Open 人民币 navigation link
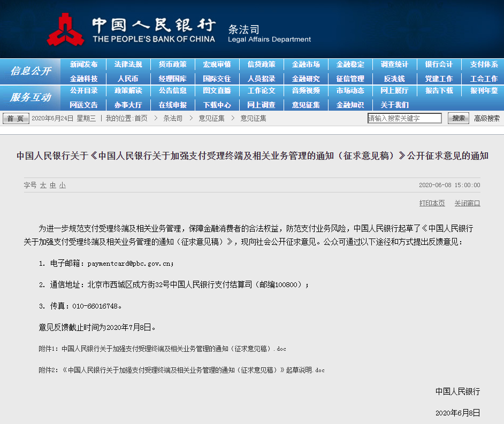 tap(128, 79)
